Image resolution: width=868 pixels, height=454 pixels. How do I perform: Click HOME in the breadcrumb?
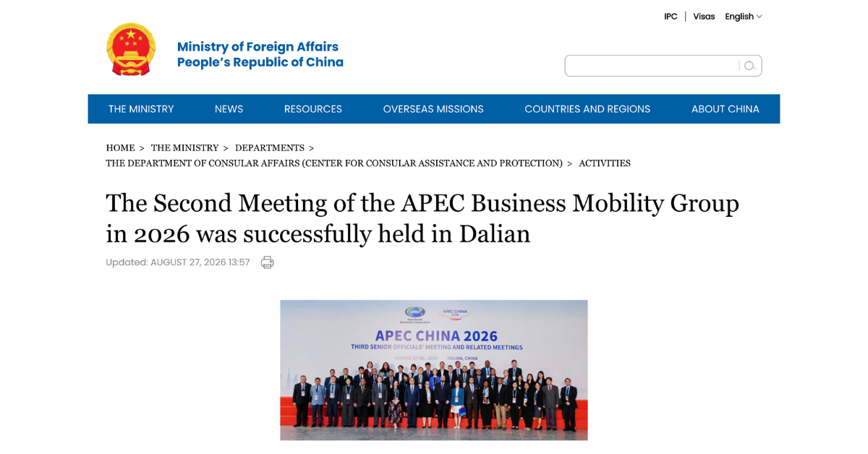tap(120, 147)
